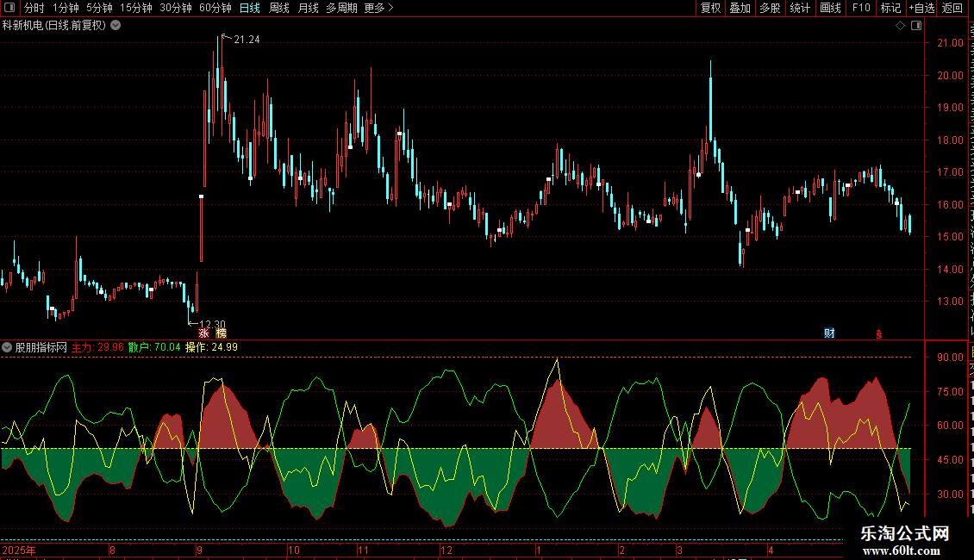
Task: Click month 12 marker on time axis
Action: 446,550
